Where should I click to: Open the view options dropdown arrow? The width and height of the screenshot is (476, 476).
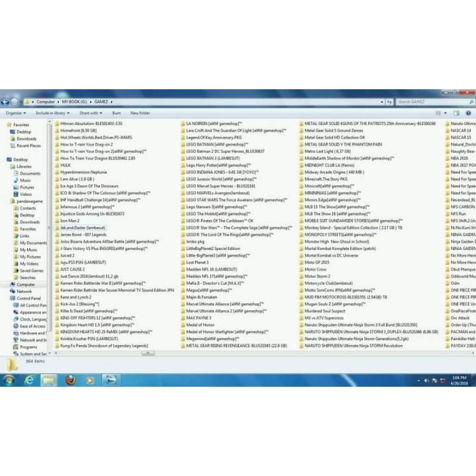click(x=445, y=113)
